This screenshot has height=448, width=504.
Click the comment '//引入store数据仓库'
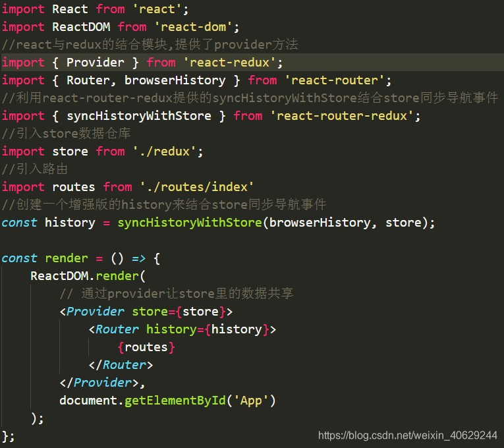67,133
